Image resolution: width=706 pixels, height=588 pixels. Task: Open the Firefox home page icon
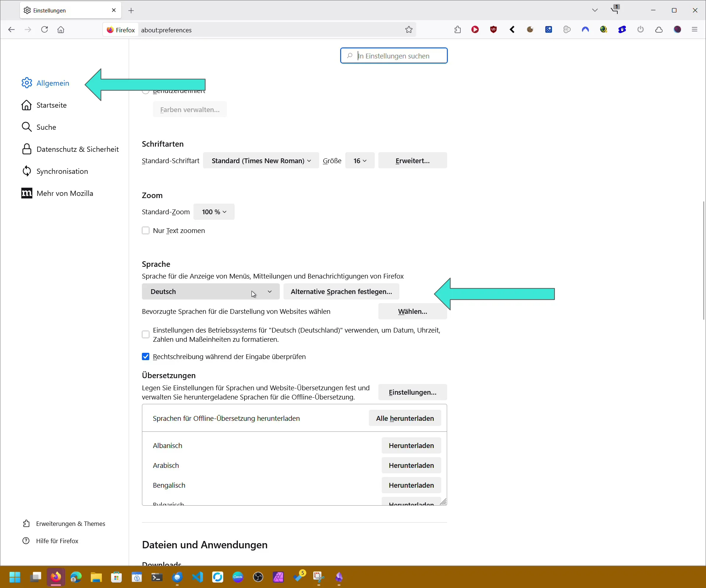click(x=61, y=30)
